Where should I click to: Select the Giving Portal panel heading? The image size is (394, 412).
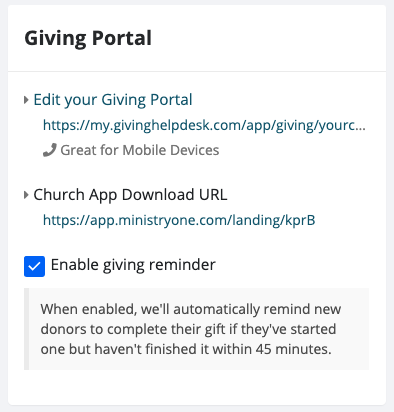pos(88,38)
